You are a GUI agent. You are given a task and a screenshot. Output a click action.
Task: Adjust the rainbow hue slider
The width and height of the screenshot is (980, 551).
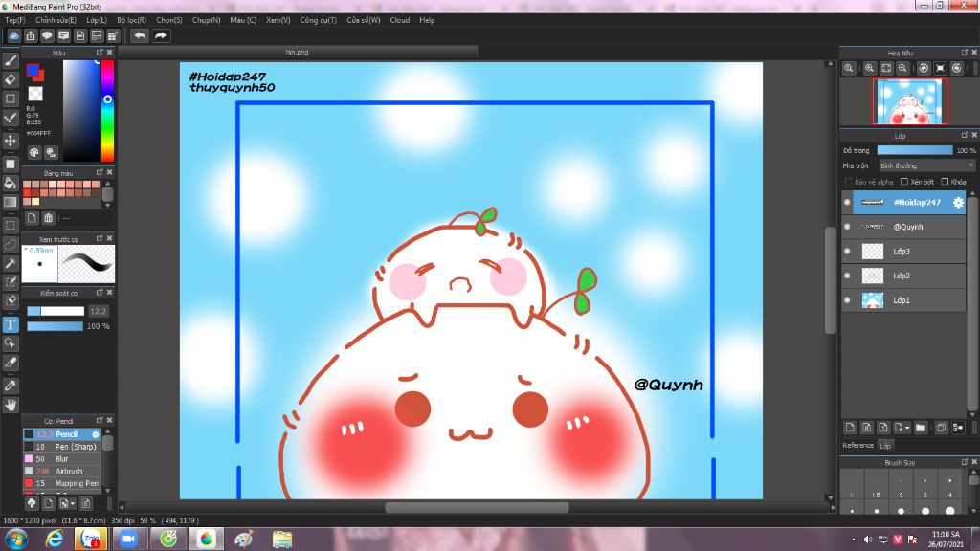coord(107,111)
